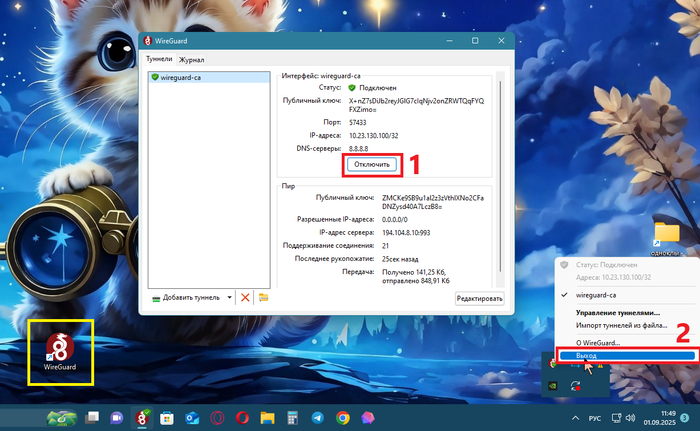Viewport: 700px width, 431px height.
Task: Click the sync icon with red dot in tray
Action: [x=575, y=386]
